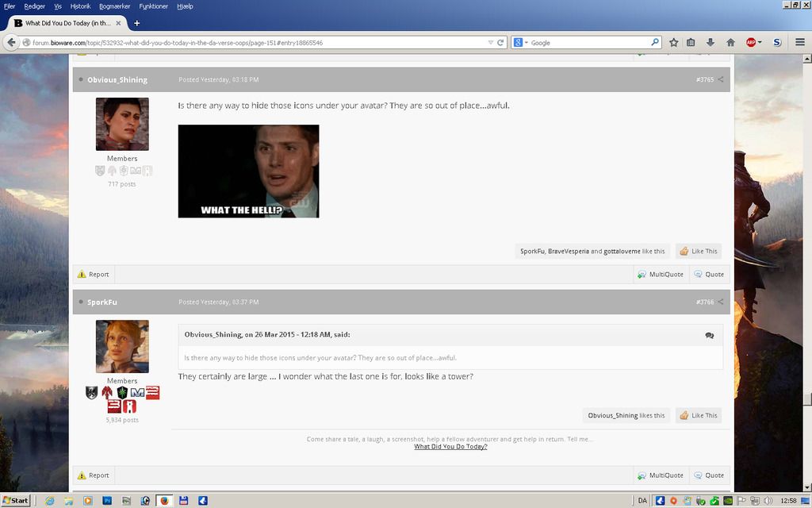Click SporkFu's avatar thumbnail
Image resolution: width=812 pixels, height=508 pixels.
point(122,346)
